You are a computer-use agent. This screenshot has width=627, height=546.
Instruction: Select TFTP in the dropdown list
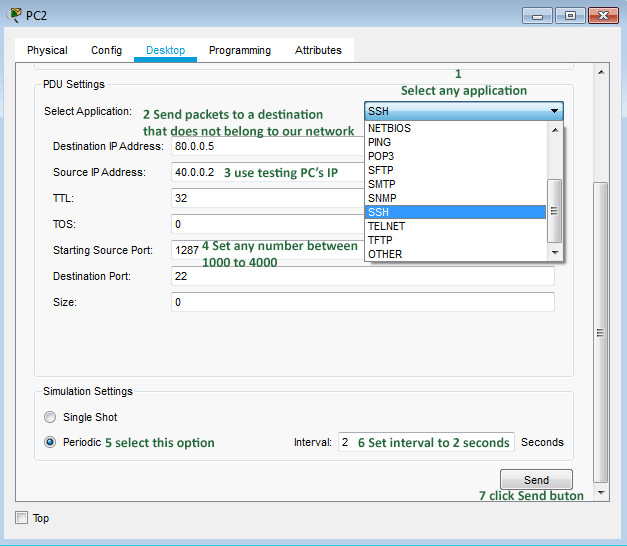455,240
